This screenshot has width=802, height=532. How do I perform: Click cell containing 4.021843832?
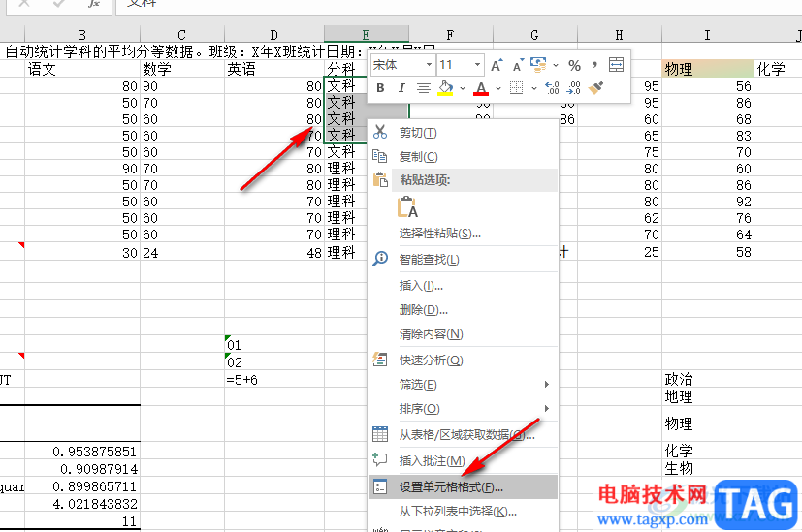point(82,504)
